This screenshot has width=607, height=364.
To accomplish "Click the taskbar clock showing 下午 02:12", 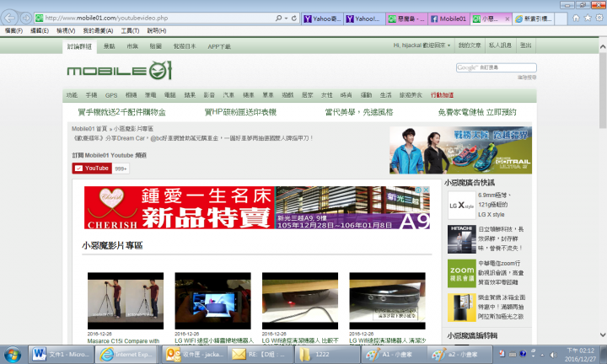I will tap(580, 355).
